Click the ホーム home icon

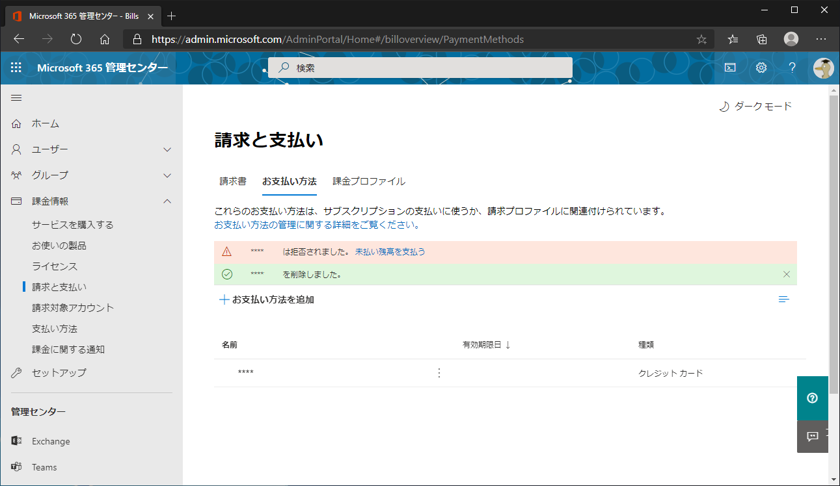(x=16, y=124)
